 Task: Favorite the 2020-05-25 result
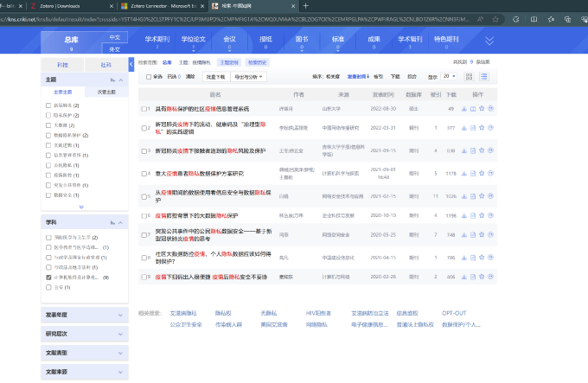coord(482,234)
